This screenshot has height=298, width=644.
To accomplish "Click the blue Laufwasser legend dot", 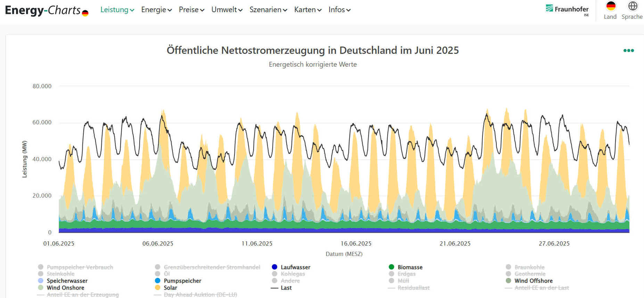I will (x=274, y=267).
